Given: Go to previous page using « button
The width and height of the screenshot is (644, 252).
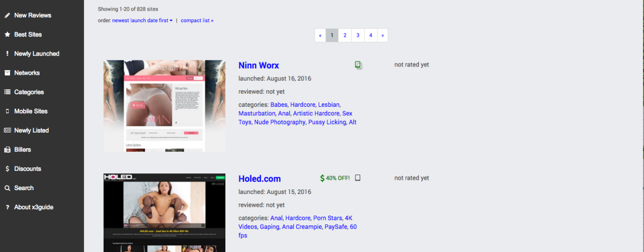Looking at the screenshot, I should [320, 35].
